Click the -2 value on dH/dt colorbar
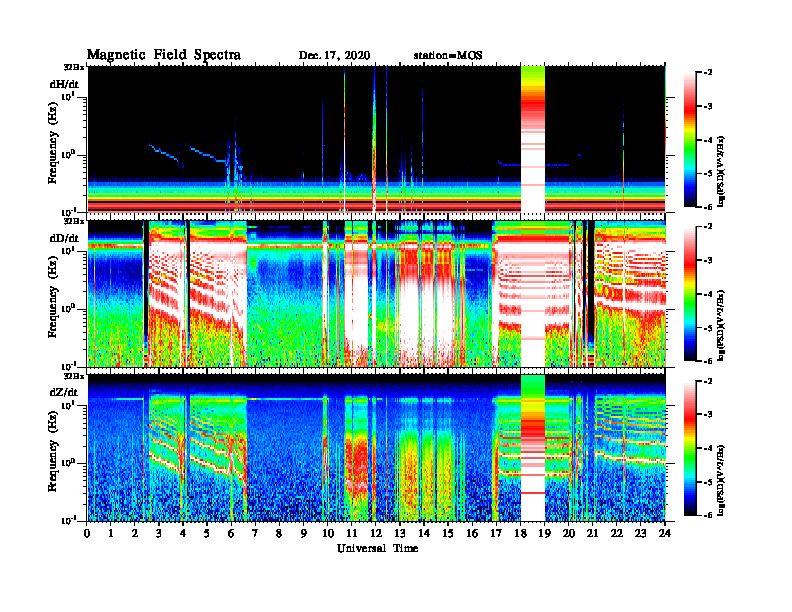The height and width of the screenshot is (612, 792). (708, 73)
